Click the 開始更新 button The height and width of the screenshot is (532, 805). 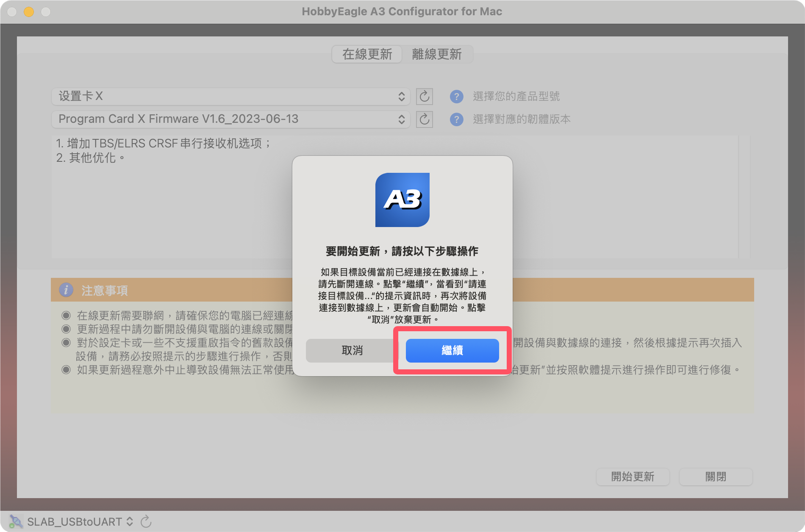tap(632, 477)
